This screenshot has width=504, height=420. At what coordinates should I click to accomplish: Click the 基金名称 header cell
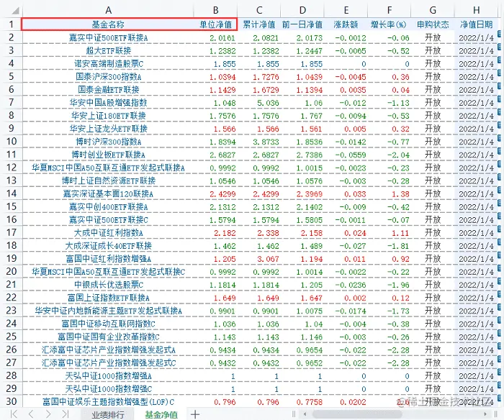108,24
